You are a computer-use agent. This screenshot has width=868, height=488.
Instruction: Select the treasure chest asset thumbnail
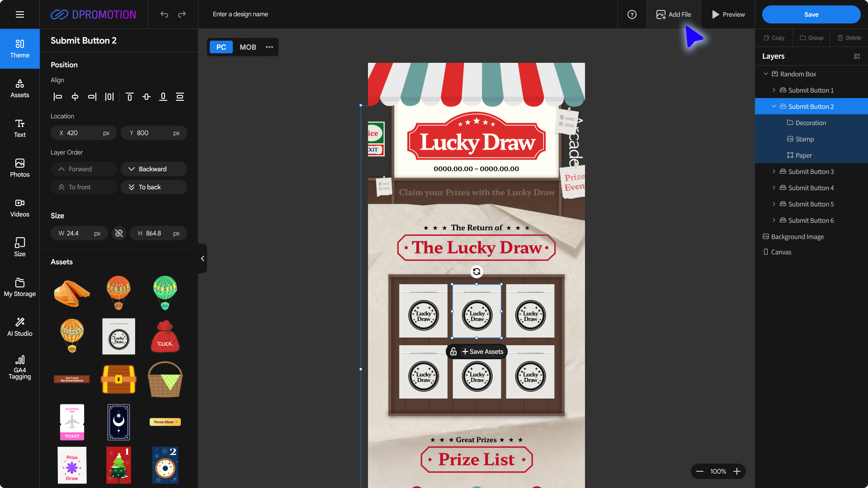click(118, 379)
